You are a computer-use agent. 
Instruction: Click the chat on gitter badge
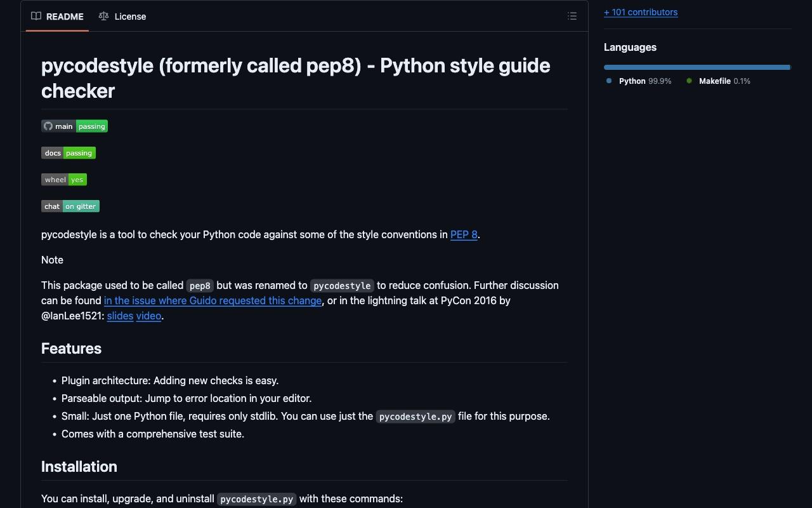[70, 206]
